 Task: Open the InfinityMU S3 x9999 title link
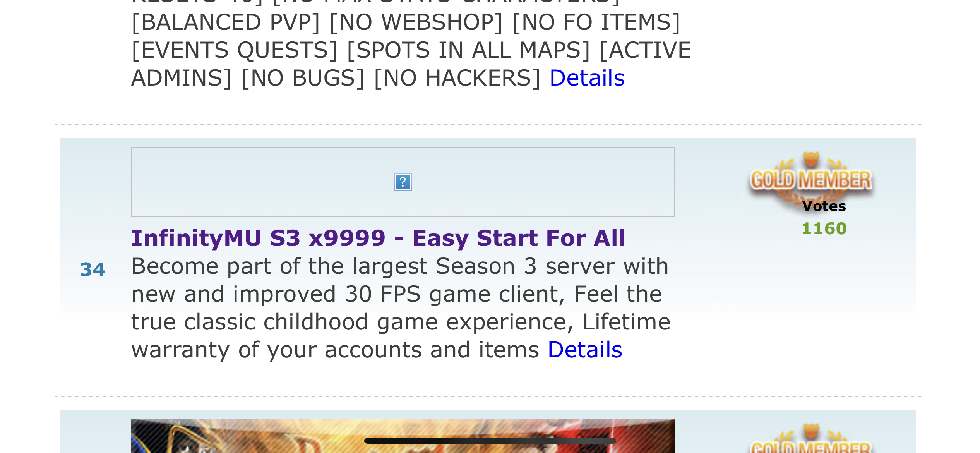coord(378,238)
